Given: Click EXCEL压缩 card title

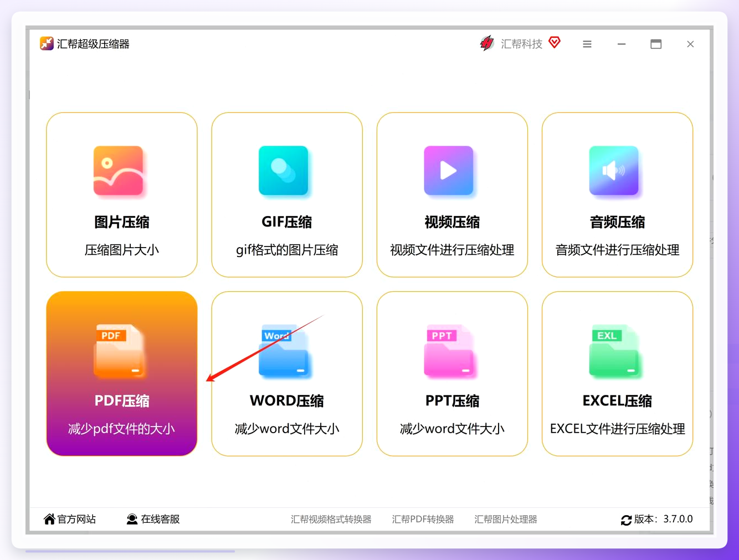Looking at the screenshot, I should 617,401.
